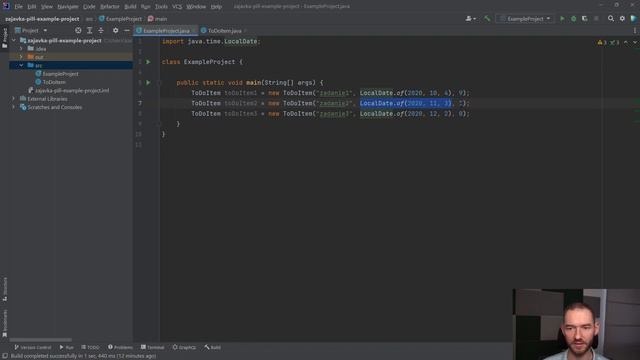
Task: Open the Run tool window at the bottom
Action: click(67, 347)
